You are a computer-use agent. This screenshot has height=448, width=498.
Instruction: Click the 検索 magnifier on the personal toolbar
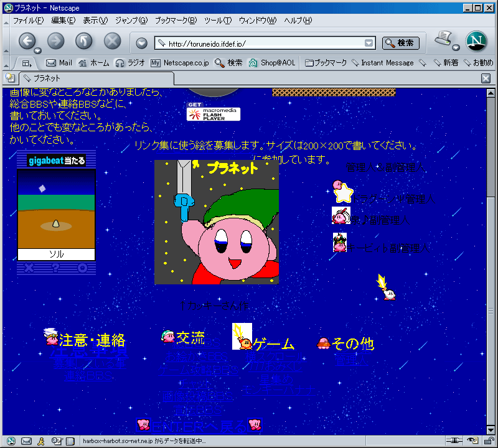tap(228, 63)
